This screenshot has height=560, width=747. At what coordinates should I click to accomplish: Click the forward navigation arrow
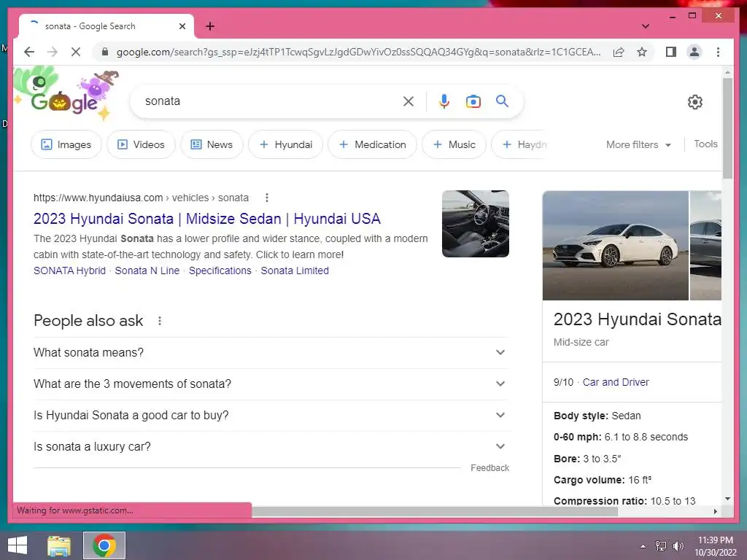(x=53, y=52)
